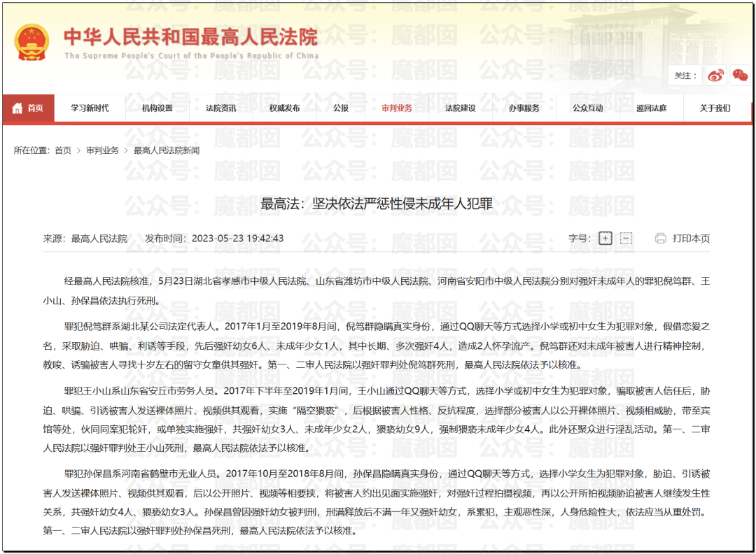Click the source text 来源：最高人民法院
The image size is (756, 554).
(85, 239)
